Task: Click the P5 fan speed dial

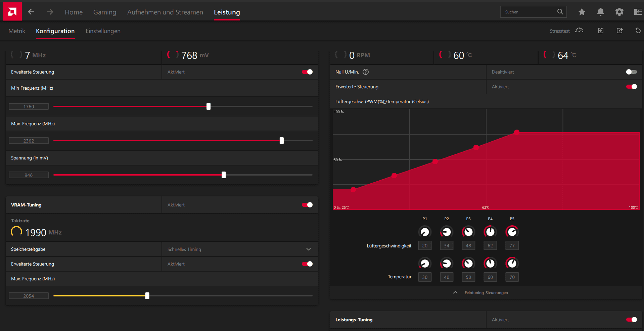Action: pos(512,232)
